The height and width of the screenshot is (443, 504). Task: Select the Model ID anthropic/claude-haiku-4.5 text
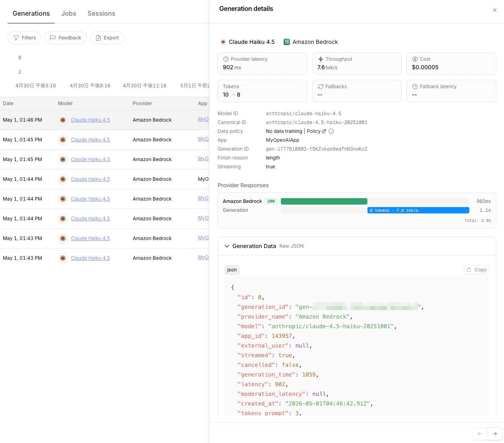click(x=303, y=114)
